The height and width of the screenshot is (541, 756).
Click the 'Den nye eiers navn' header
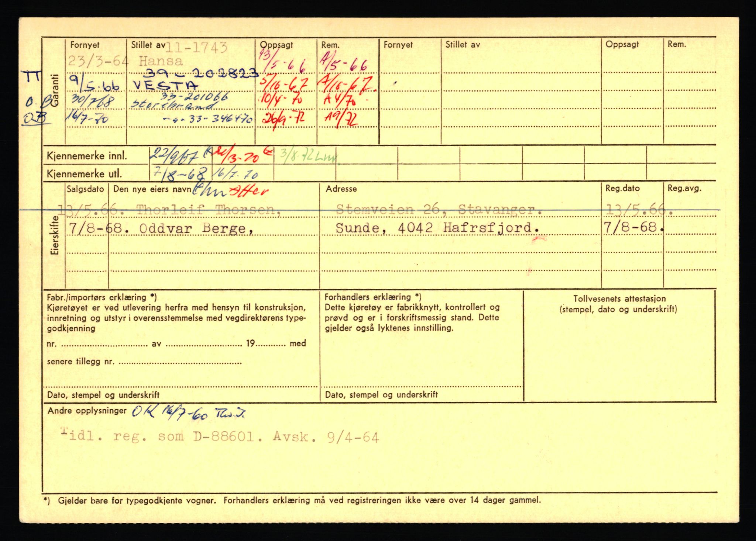pyautogui.click(x=152, y=189)
